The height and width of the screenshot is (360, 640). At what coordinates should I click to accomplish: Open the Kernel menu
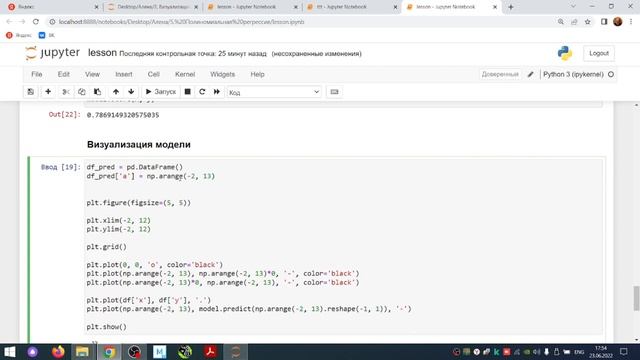coord(185,74)
